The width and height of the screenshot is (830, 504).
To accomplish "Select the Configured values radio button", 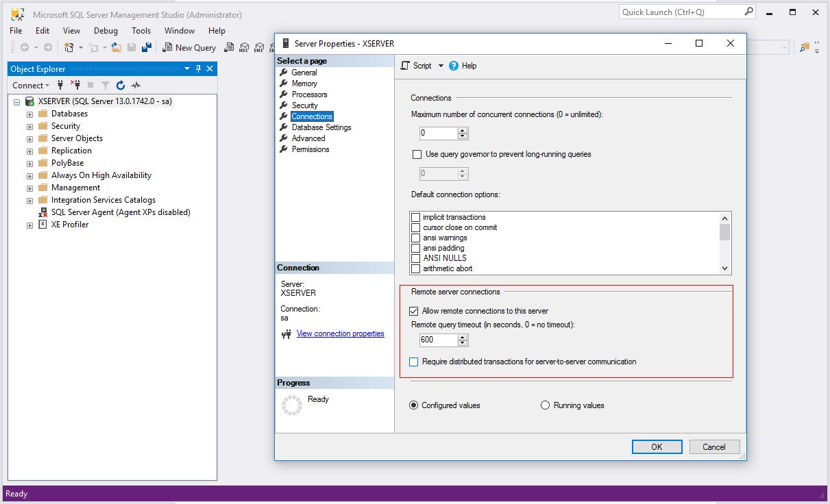I will (413, 405).
